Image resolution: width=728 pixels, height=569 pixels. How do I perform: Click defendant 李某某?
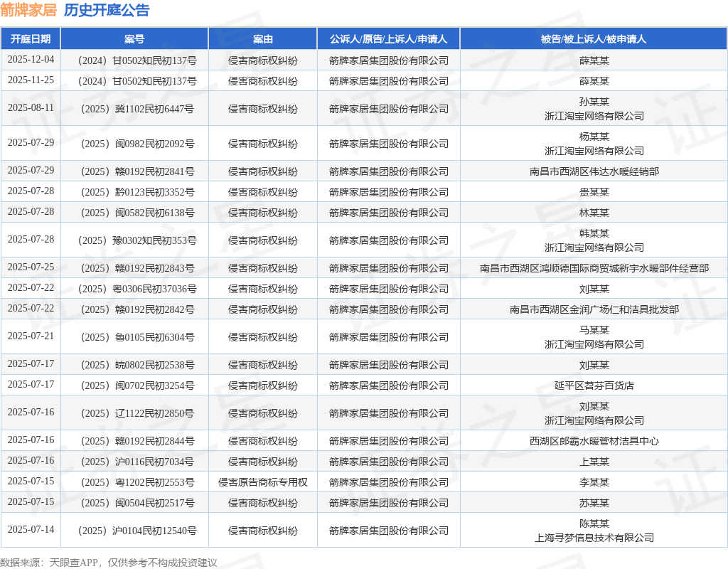click(x=594, y=482)
